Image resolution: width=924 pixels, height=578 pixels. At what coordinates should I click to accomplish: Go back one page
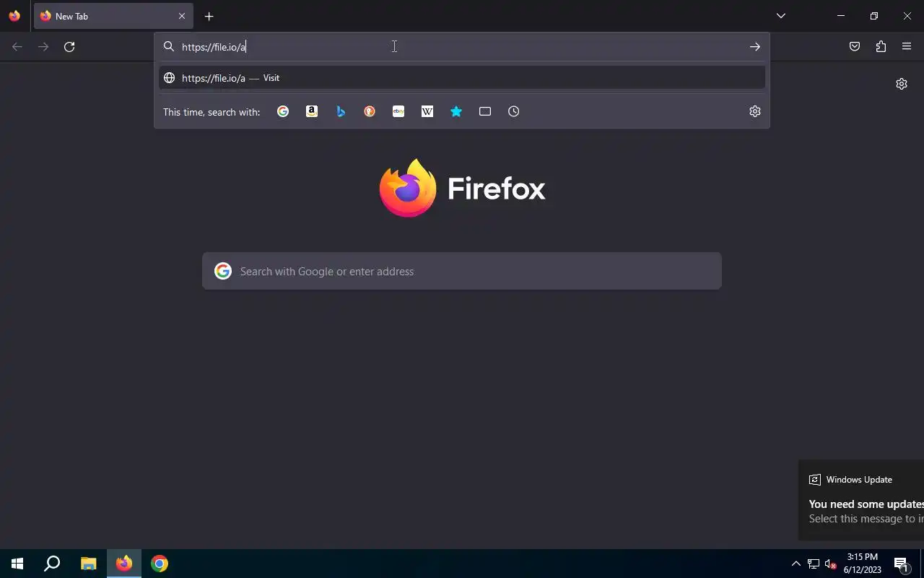pos(17,47)
